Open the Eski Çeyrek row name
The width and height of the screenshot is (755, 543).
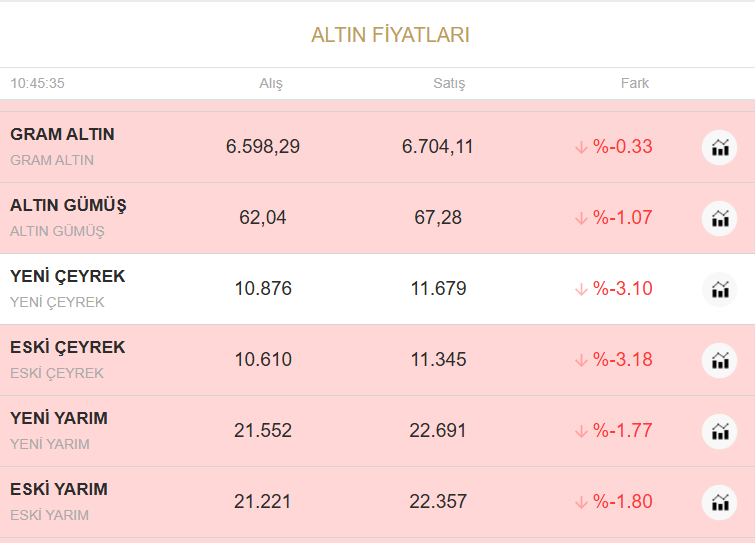coord(67,347)
